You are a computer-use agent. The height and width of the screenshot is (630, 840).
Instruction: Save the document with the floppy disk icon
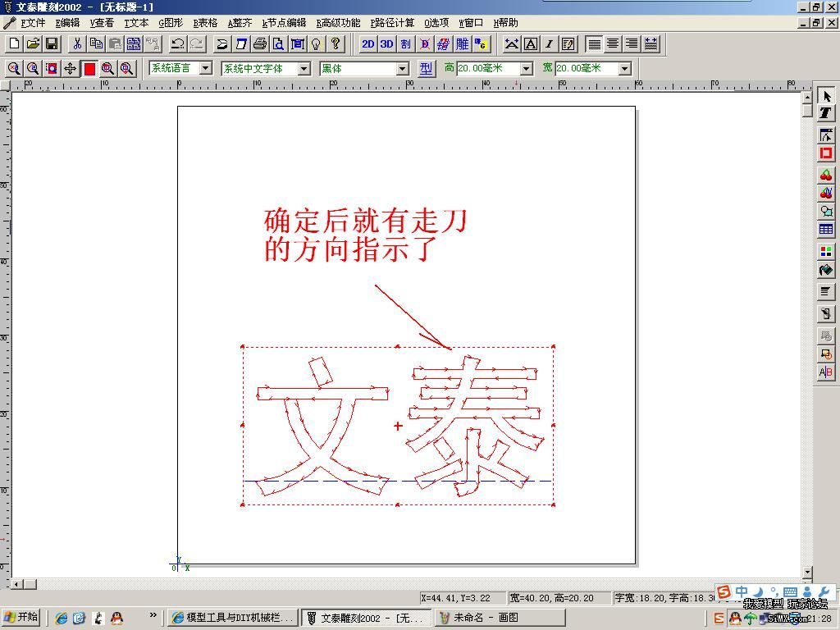point(52,44)
